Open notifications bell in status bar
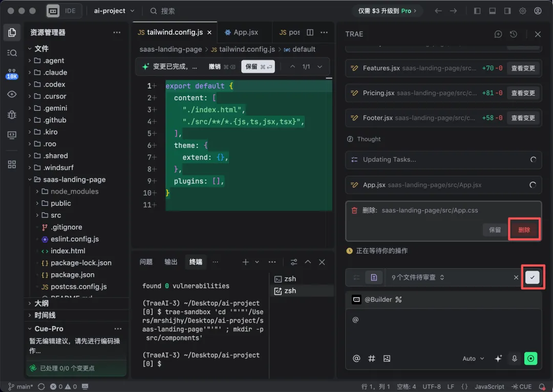The height and width of the screenshot is (392, 553). 542,387
